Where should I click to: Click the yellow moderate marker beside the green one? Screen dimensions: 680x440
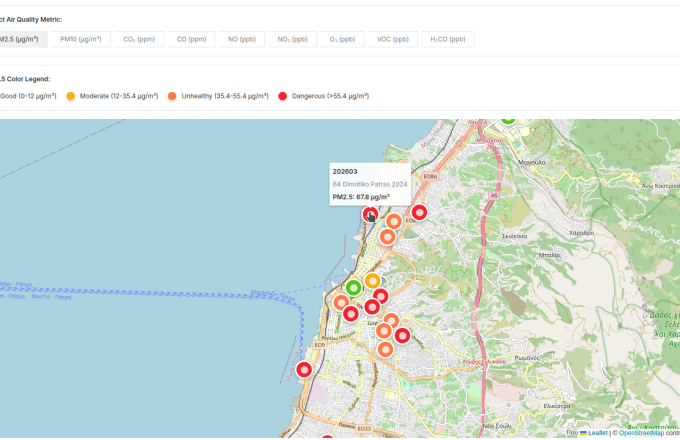click(x=373, y=281)
